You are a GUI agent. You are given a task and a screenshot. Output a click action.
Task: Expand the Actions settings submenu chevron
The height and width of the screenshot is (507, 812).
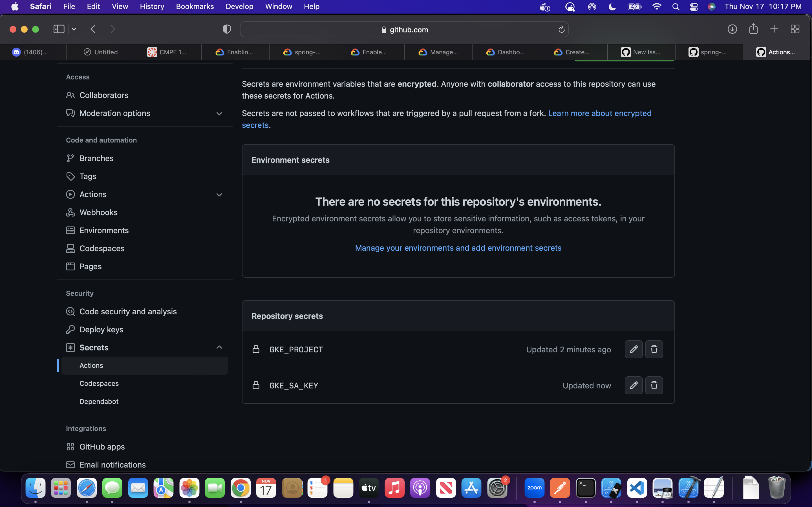(x=219, y=194)
